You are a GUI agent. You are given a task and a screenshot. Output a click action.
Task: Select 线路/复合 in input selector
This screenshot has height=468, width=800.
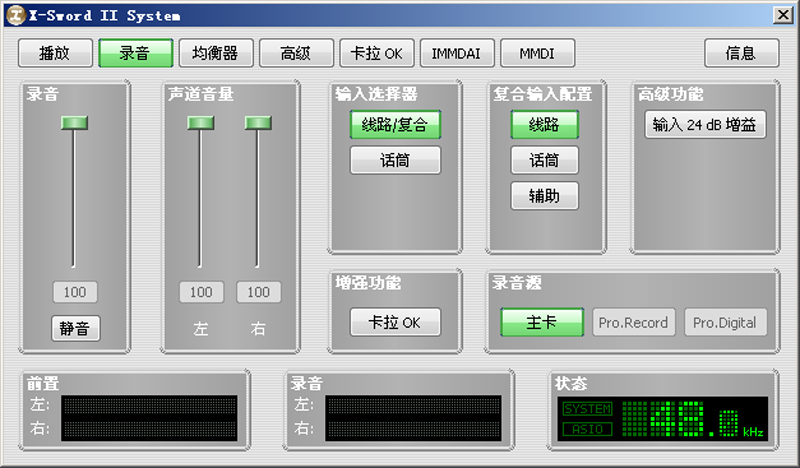tap(395, 125)
